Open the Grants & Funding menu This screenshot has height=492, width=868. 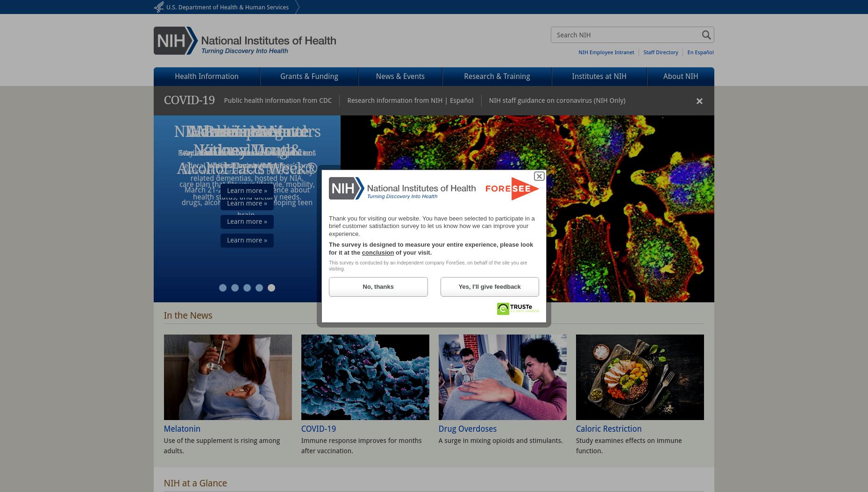[309, 77]
